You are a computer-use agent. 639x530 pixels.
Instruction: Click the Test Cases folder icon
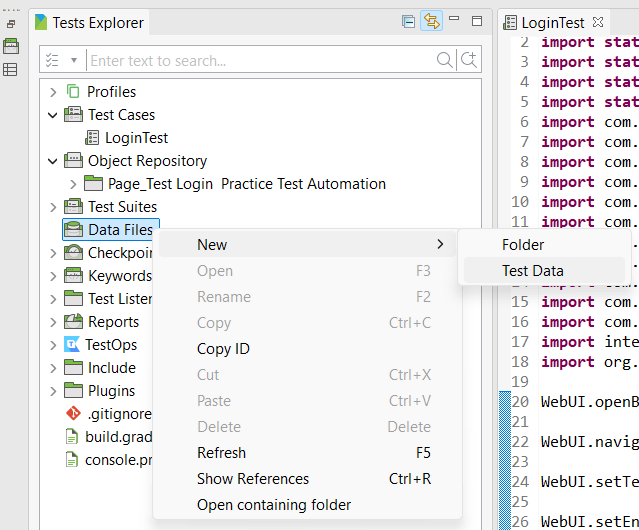click(x=73, y=114)
